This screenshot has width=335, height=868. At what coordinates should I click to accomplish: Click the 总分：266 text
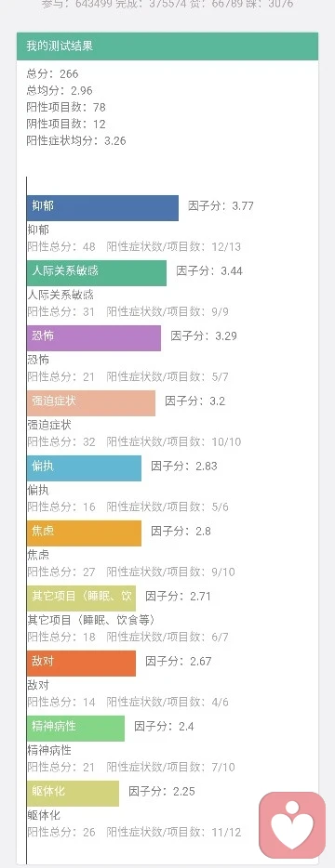pyautogui.click(x=53, y=73)
